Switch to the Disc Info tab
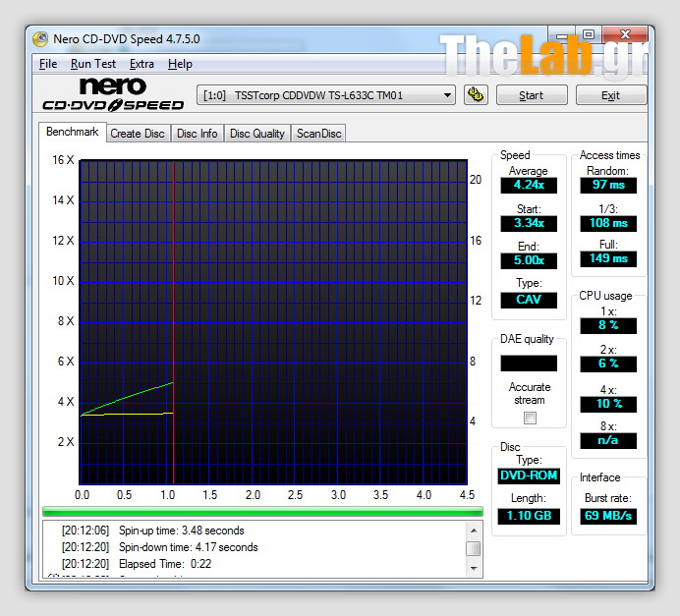This screenshot has height=616, width=680. pos(197,133)
